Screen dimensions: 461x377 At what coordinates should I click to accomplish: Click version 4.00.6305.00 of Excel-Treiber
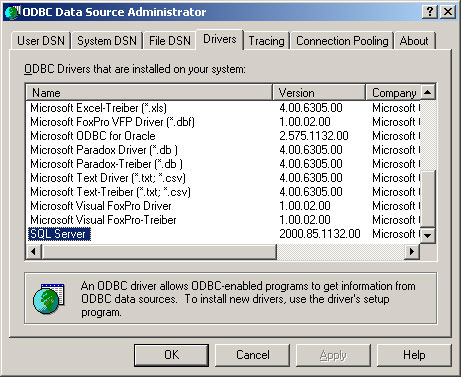click(311, 108)
